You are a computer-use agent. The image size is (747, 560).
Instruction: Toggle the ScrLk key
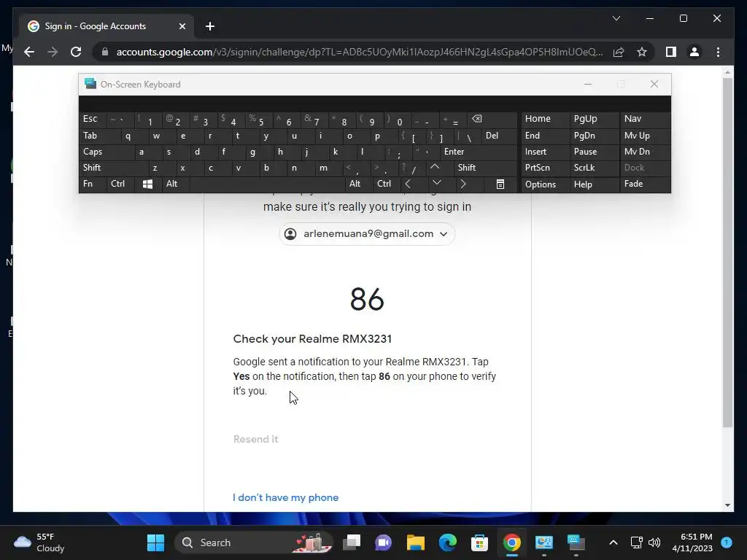coord(594,168)
